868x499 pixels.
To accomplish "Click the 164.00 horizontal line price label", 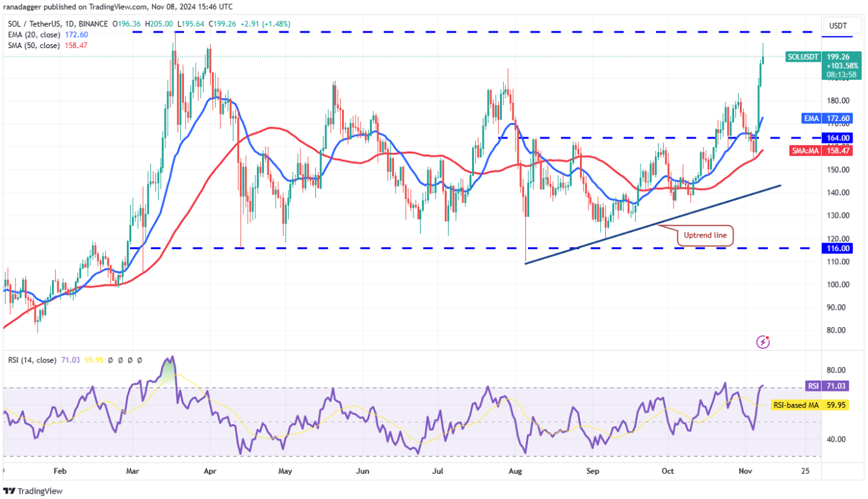I will 836,138.
